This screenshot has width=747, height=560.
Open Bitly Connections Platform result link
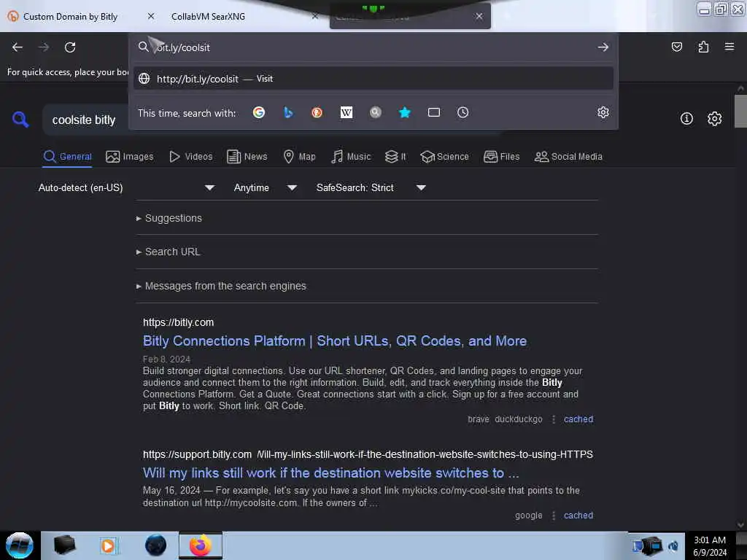(x=335, y=341)
